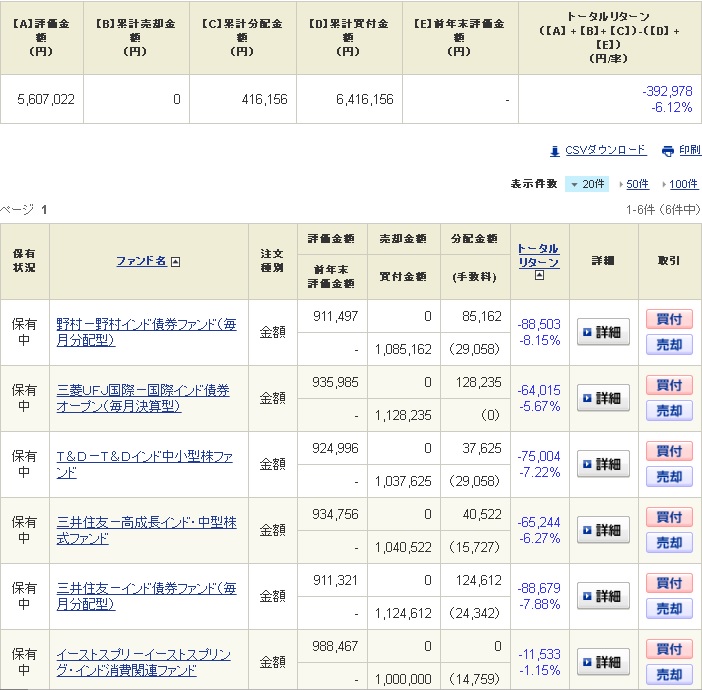Open 三井住友インド債券ファンド(毎月分配型) link
The image size is (702, 690).
click(146, 596)
